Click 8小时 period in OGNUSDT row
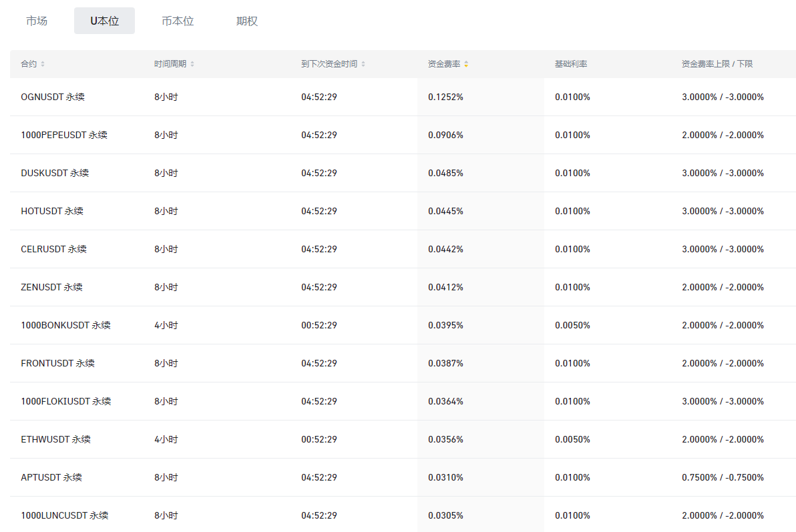The width and height of the screenshot is (796, 532). [x=166, y=97]
